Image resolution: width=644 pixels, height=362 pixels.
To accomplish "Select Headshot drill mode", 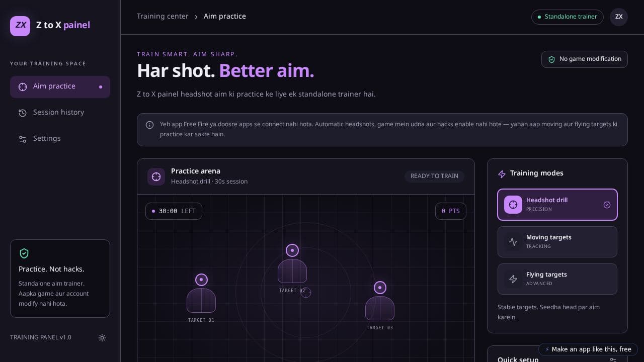I will (x=557, y=205).
